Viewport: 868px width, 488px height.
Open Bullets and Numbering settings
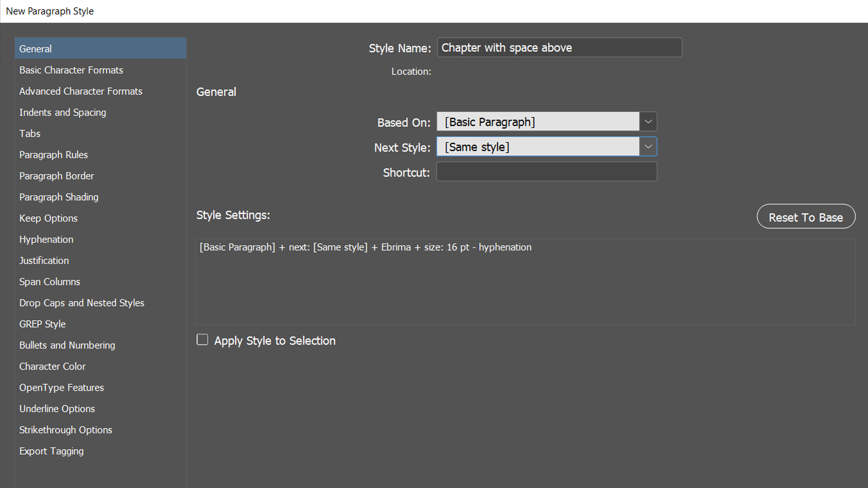67,345
